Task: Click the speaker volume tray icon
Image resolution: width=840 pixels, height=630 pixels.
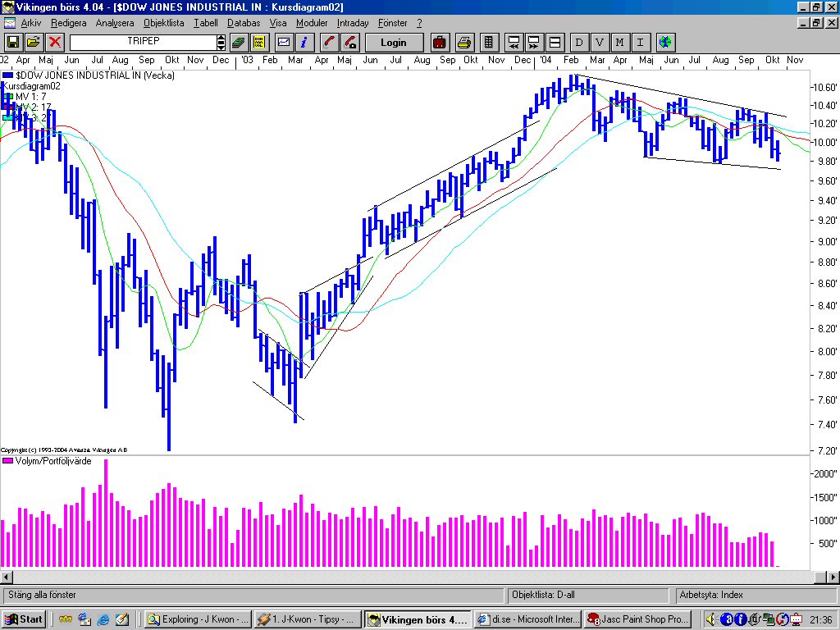Action: click(711, 619)
